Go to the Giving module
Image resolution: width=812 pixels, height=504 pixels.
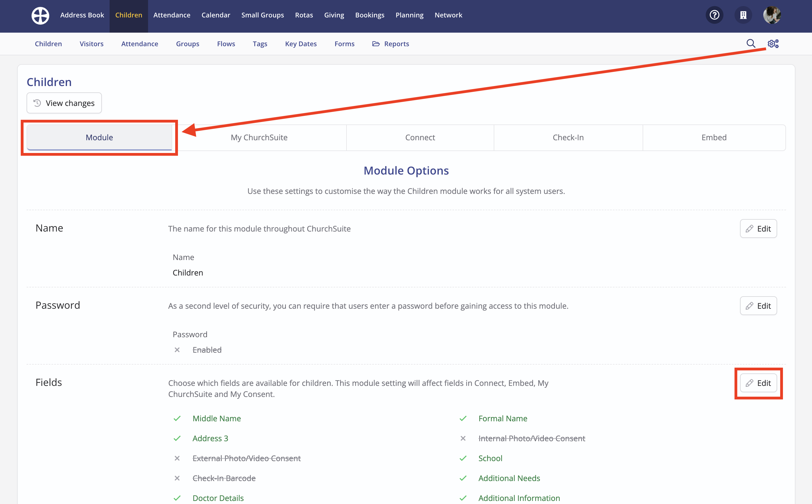(334, 15)
